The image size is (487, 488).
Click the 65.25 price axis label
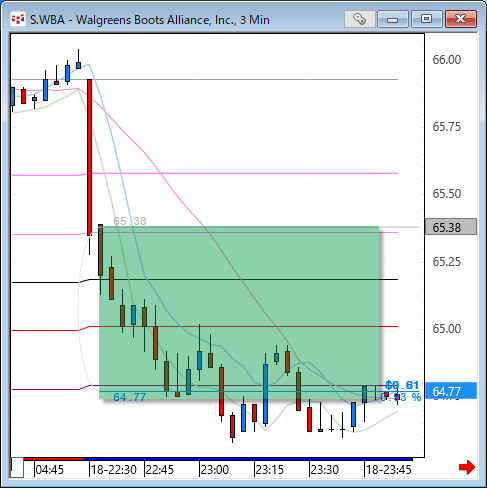(x=447, y=262)
